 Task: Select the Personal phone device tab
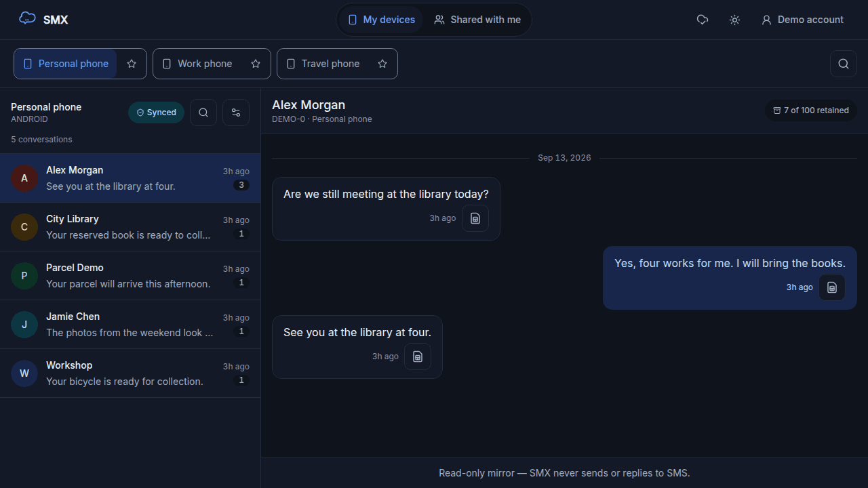[66, 64]
